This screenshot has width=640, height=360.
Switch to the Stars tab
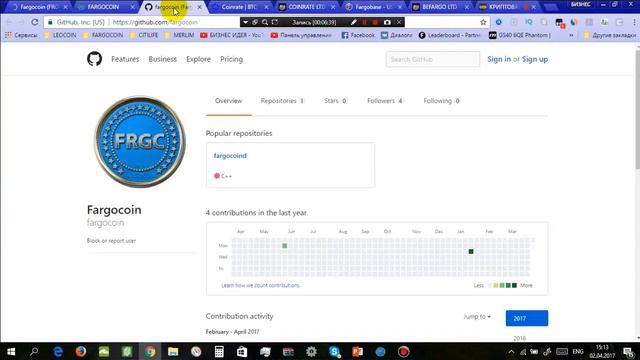pyautogui.click(x=335, y=101)
